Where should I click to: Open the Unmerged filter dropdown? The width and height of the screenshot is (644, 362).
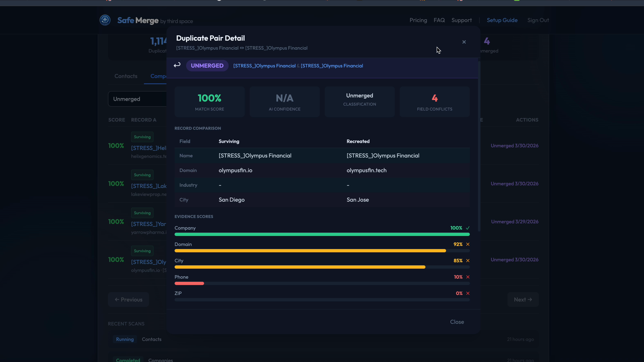pos(137,99)
